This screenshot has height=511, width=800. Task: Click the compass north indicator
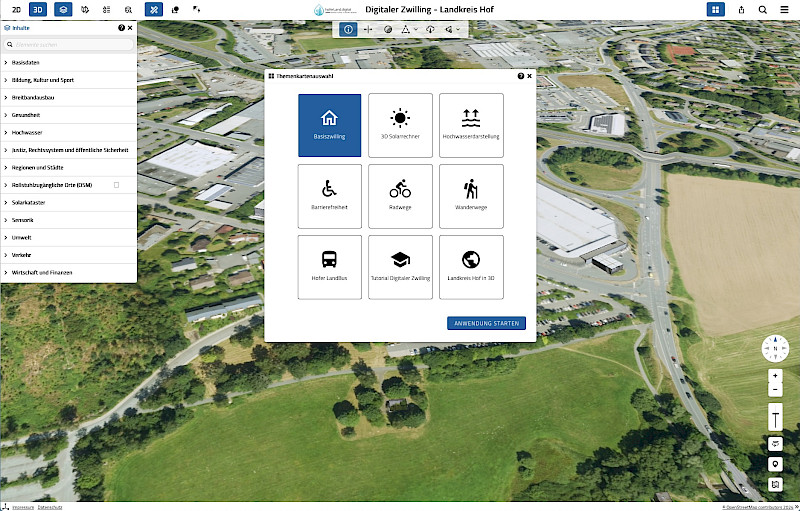tap(775, 348)
